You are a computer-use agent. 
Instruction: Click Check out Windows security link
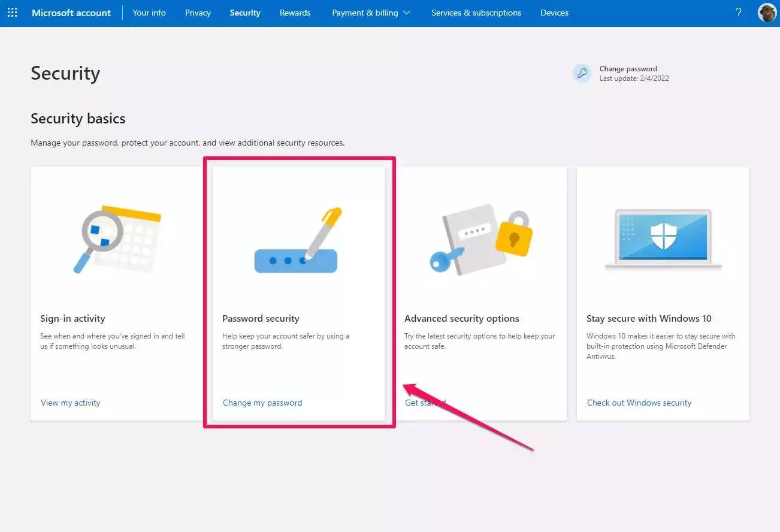(x=639, y=403)
